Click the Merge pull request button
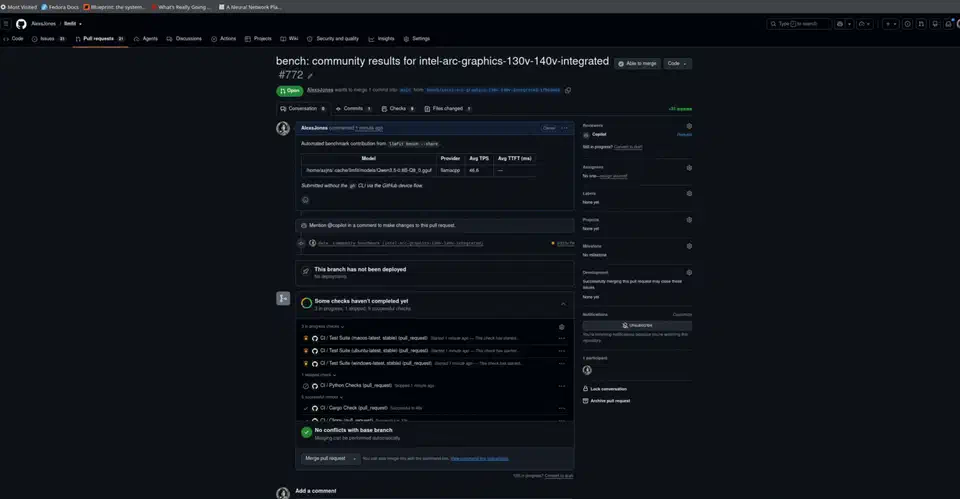Image resolution: width=960 pixels, height=499 pixels. pyautogui.click(x=325, y=459)
